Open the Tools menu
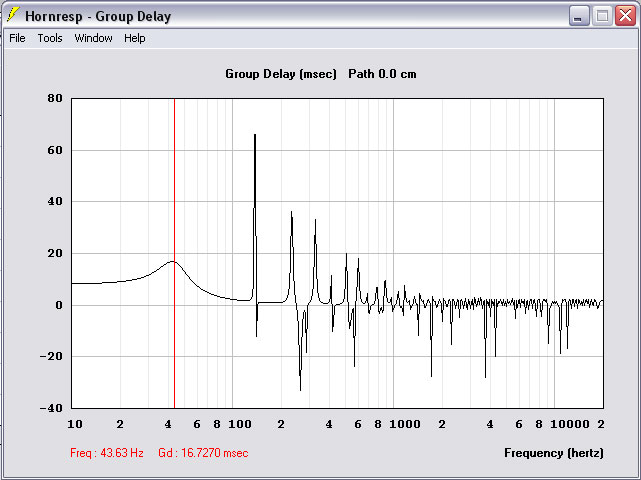The image size is (641, 480). tap(50, 38)
